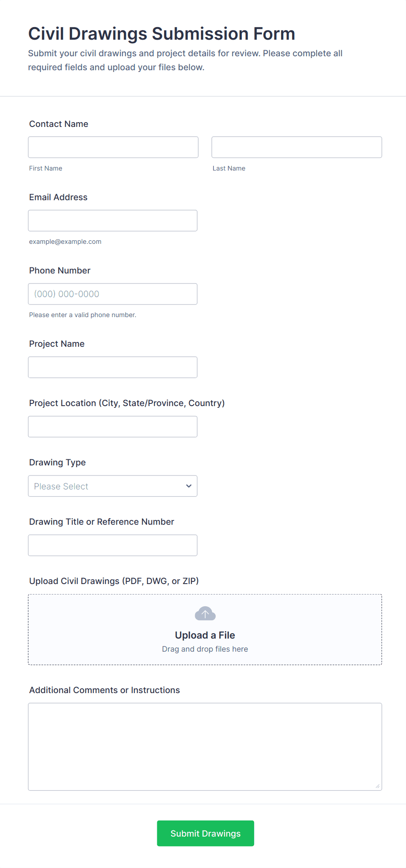The width and height of the screenshot is (406, 868).
Task: Focus the Last Name input field
Action: tap(296, 147)
